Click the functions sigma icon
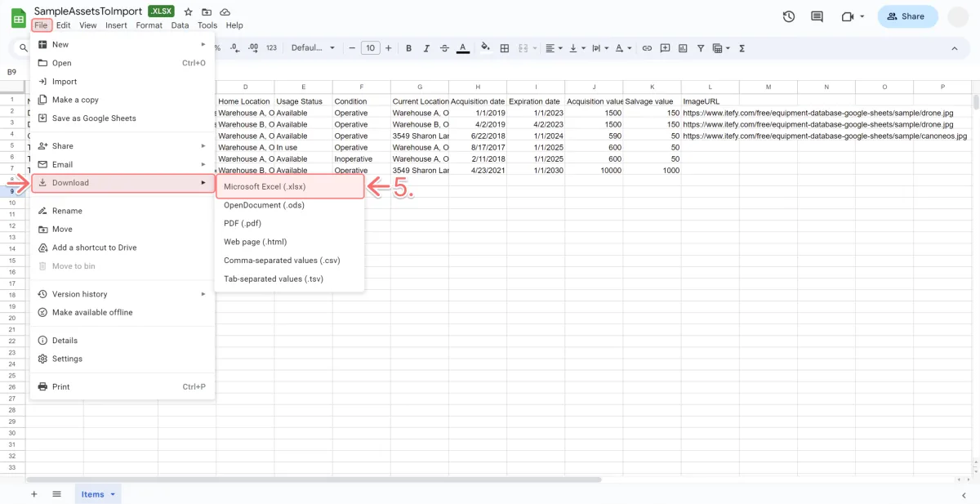 click(742, 48)
